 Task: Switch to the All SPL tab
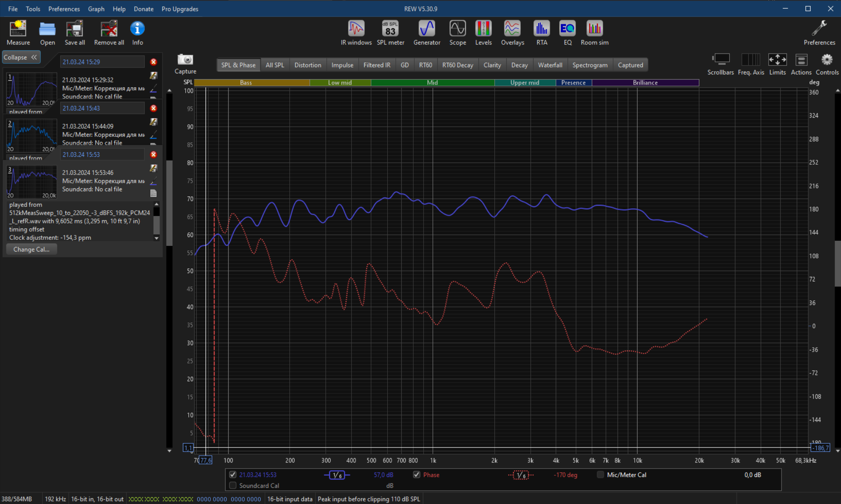pos(275,65)
